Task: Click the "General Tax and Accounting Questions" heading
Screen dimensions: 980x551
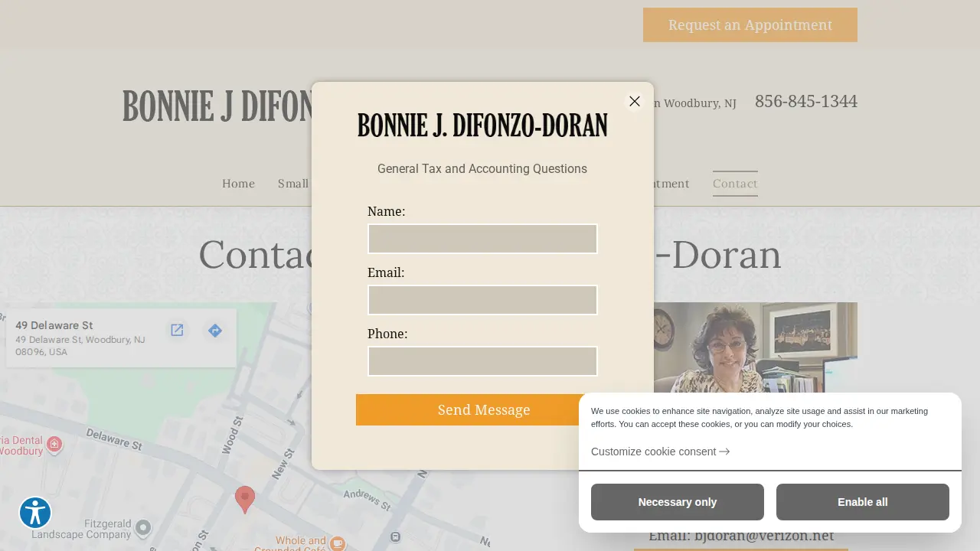Action: pos(482,168)
